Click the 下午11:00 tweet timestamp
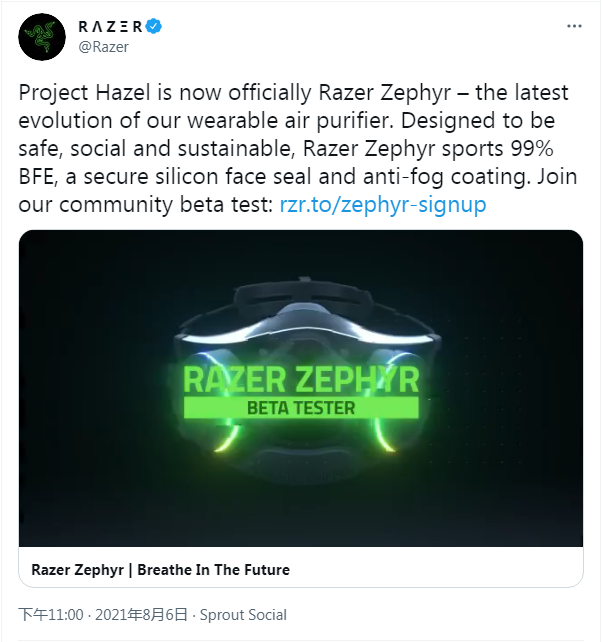This screenshot has height=642, width=602. (51, 615)
